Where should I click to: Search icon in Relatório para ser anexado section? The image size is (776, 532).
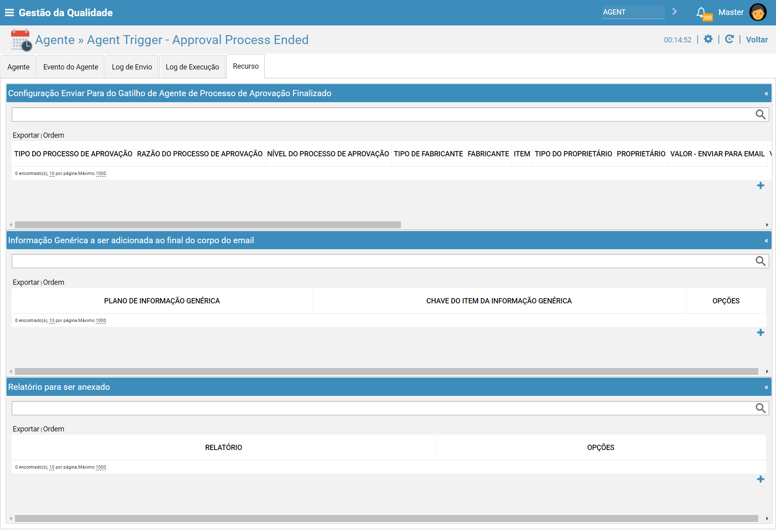[761, 408]
